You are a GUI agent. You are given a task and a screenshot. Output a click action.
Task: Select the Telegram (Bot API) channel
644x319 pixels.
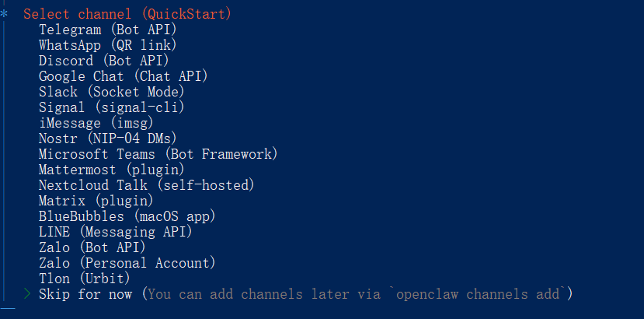108,30
